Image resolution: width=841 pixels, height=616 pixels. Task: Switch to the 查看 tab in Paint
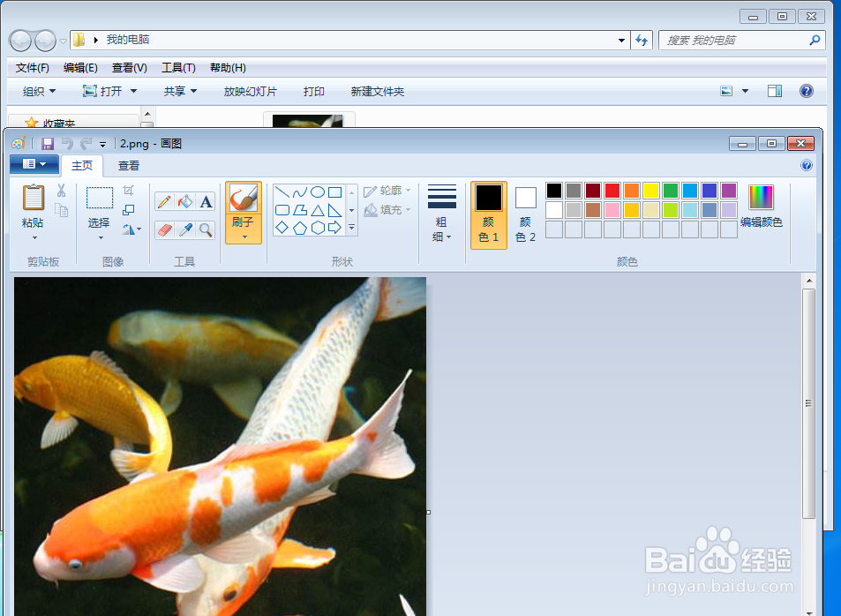coord(128,165)
